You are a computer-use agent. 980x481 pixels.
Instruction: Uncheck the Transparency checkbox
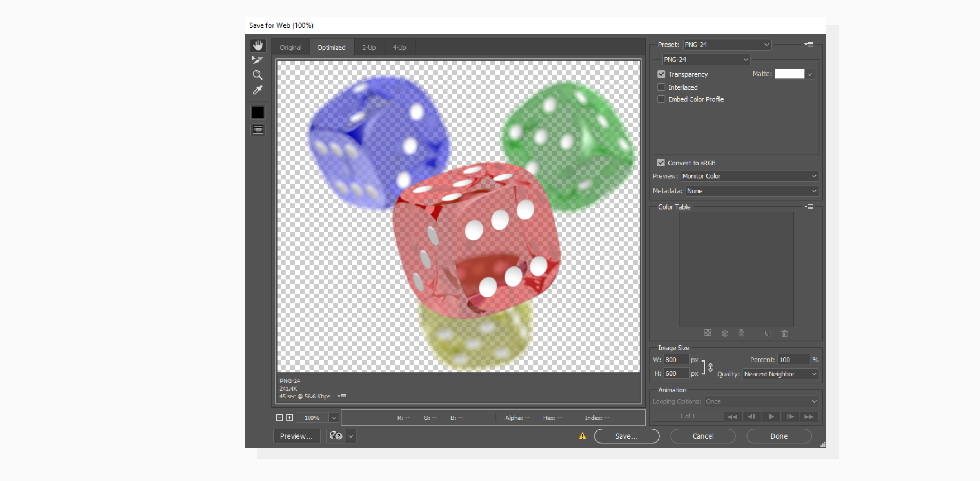662,74
